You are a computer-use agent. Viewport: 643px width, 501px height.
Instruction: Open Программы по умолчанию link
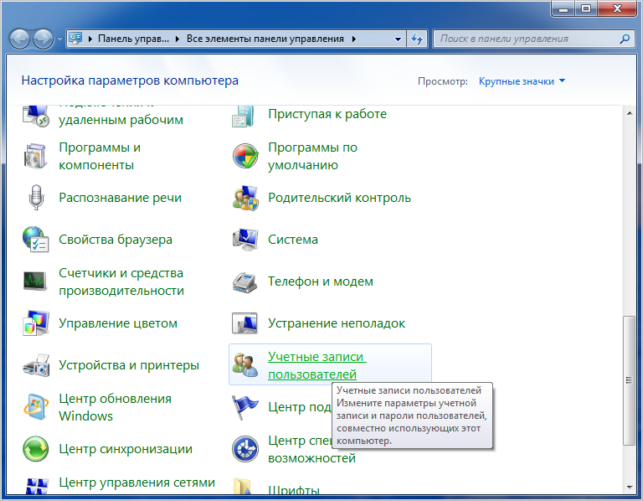coord(312,156)
